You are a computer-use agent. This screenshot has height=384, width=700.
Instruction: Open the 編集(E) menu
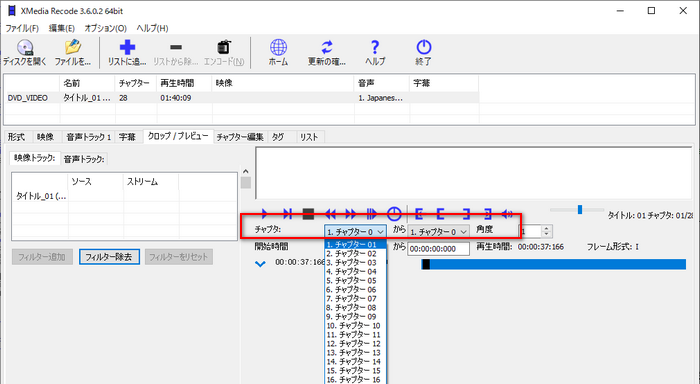(x=62, y=28)
